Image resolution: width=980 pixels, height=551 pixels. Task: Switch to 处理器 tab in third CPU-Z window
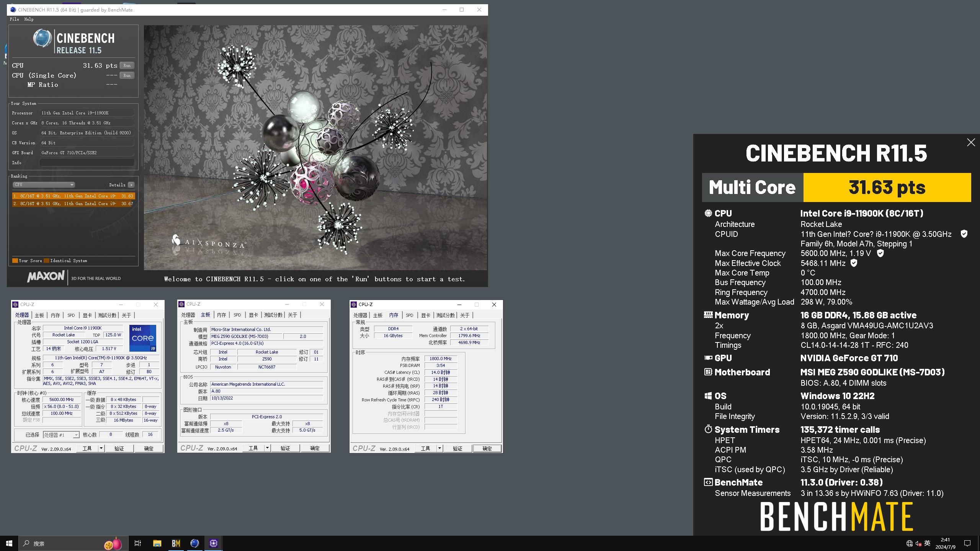click(x=360, y=315)
